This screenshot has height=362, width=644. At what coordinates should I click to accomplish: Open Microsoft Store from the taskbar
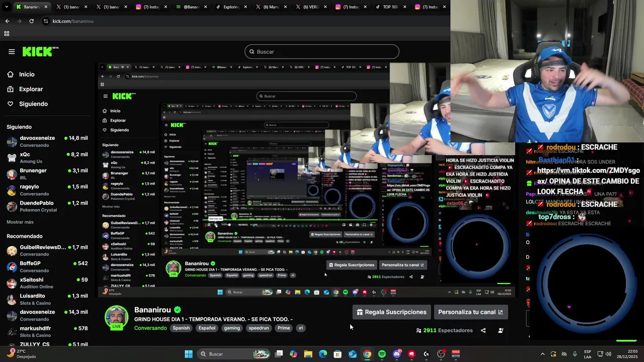tap(338, 354)
